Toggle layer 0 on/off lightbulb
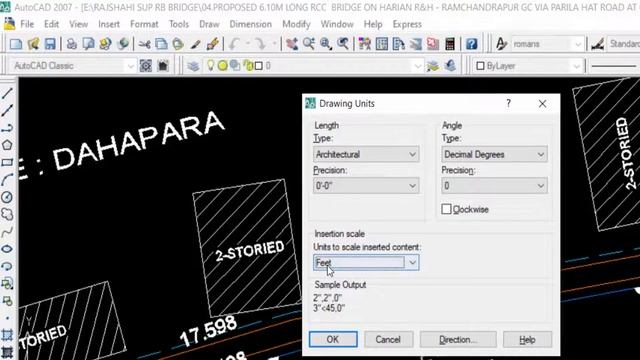This screenshot has height=360, width=640. (211, 65)
